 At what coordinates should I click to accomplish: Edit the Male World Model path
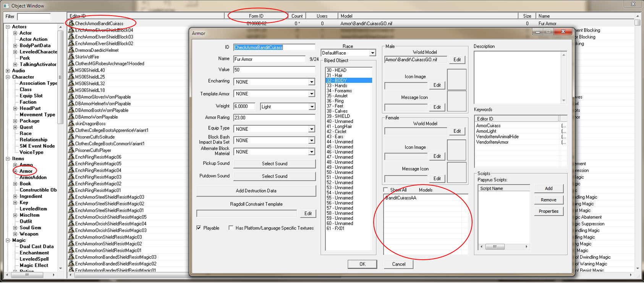click(x=457, y=59)
